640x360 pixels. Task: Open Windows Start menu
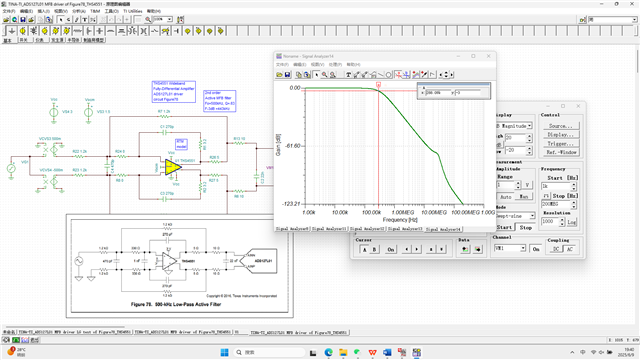pos(224,353)
